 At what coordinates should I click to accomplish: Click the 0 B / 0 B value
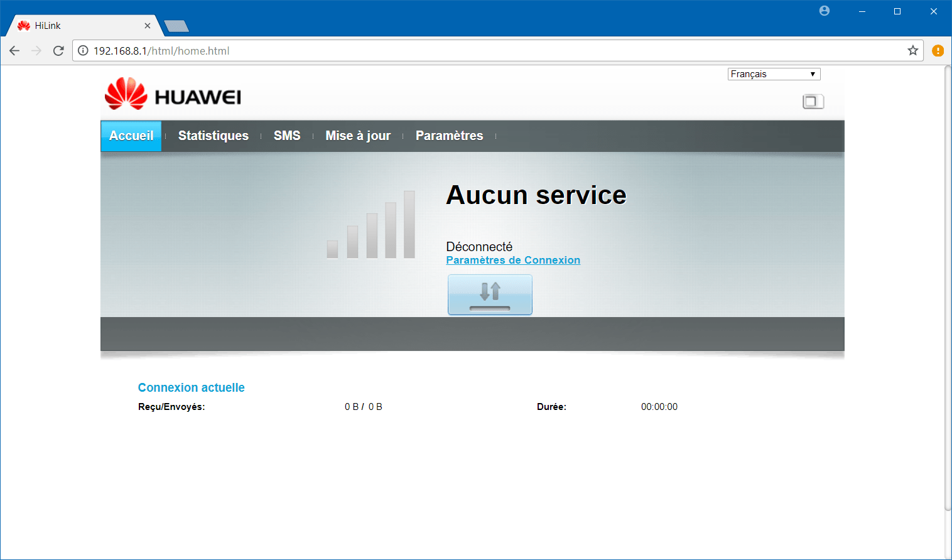point(364,407)
